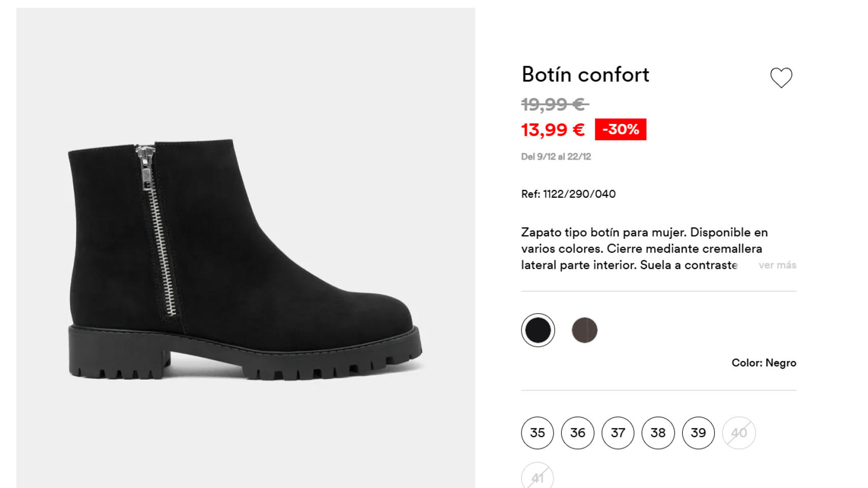Expand the description with ver más
This screenshot has height=488, width=868.
point(777,265)
